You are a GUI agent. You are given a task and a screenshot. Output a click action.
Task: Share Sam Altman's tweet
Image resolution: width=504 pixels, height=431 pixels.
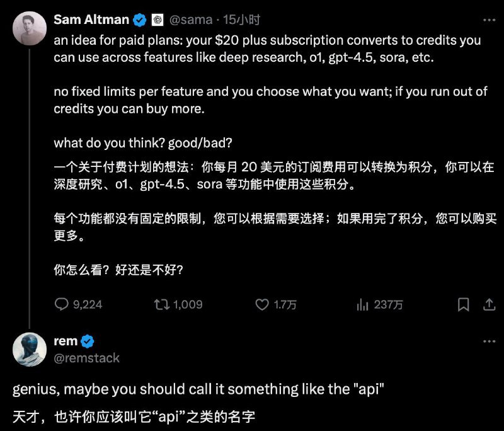pyautogui.click(x=491, y=304)
